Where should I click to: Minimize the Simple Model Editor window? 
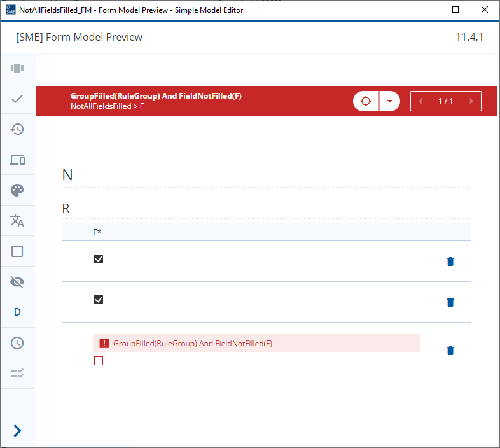(x=427, y=10)
